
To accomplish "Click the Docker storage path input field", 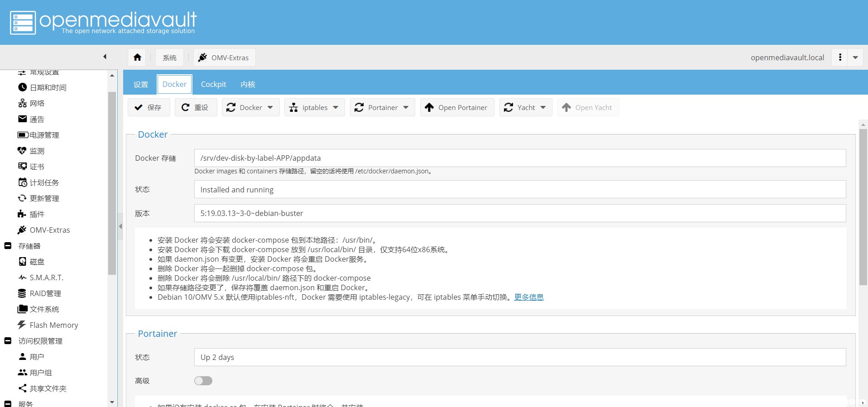I will tap(519, 158).
